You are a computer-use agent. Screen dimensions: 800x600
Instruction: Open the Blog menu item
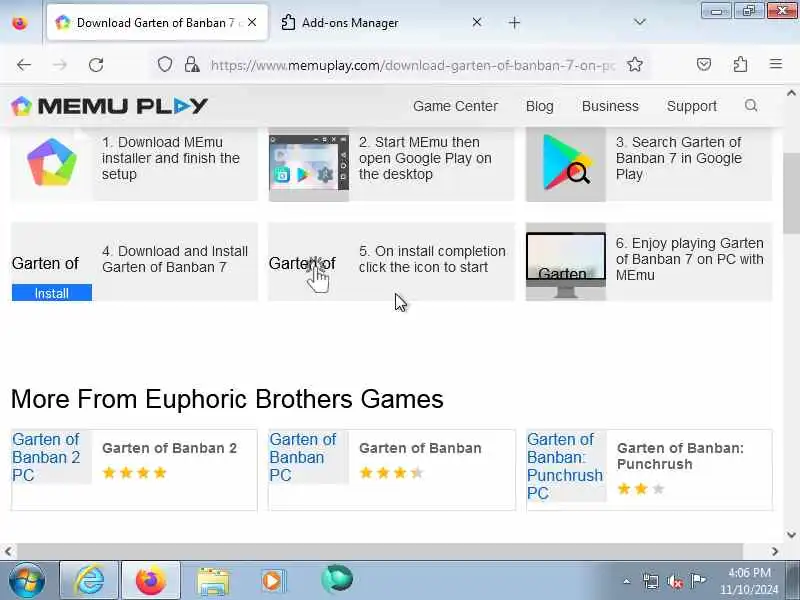tap(539, 106)
